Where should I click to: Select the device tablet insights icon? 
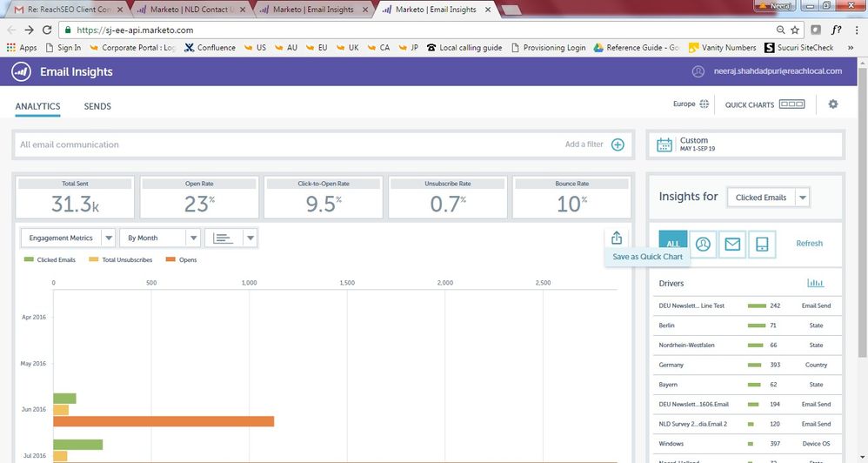pos(762,245)
